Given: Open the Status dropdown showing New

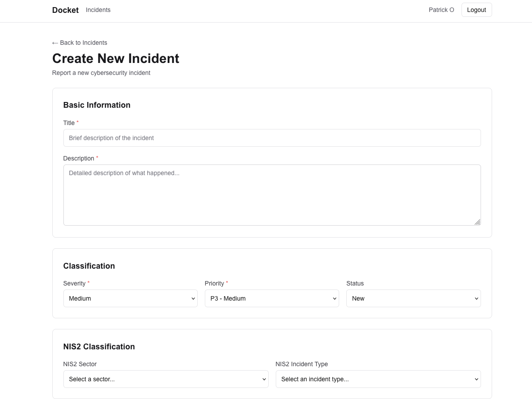Looking at the screenshot, I should pyautogui.click(x=413, y=298).
